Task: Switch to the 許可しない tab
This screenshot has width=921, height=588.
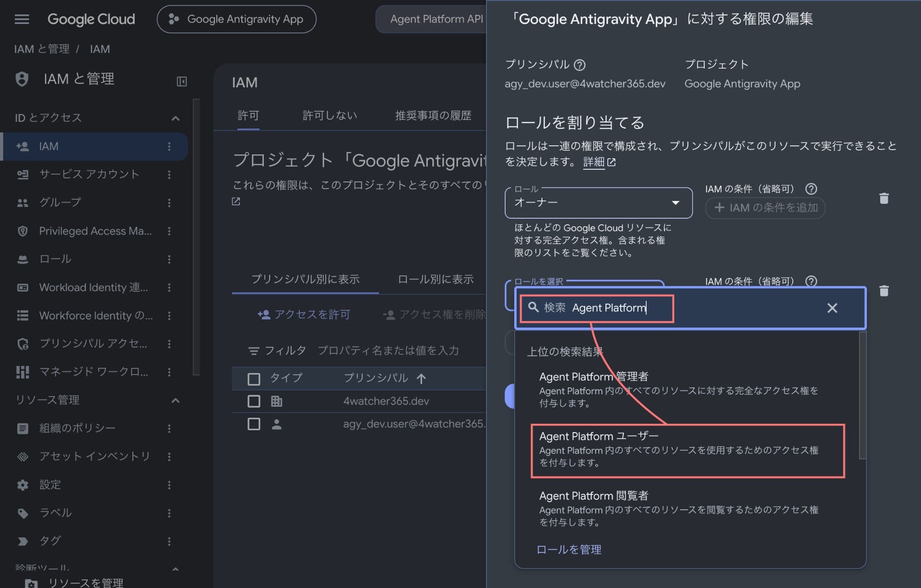Action: pyautogui.click(x=330, y=116)
